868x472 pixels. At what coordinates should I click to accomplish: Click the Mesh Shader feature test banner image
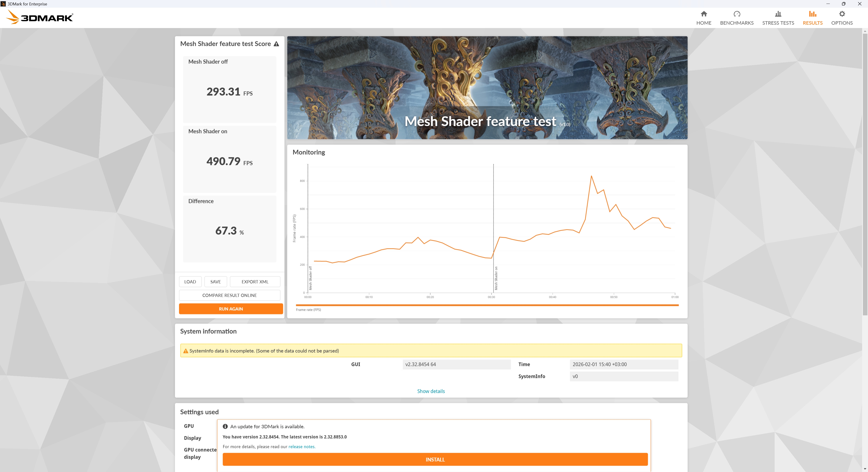pos(487,87)
